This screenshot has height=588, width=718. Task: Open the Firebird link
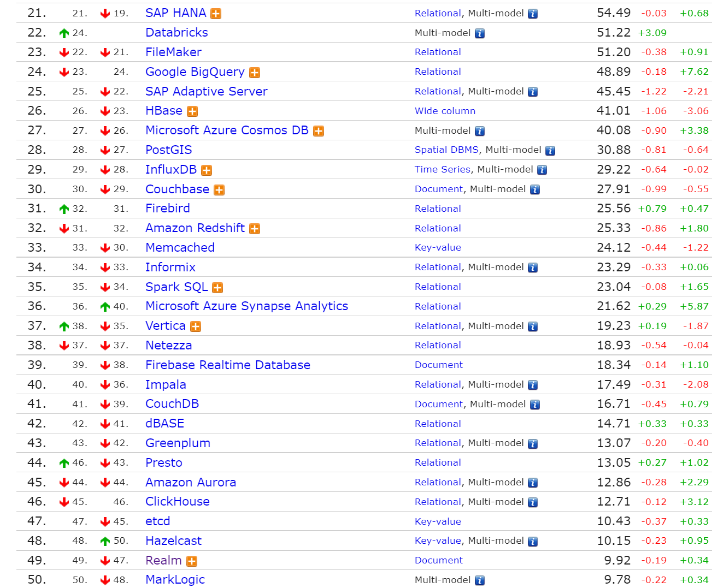(168, 209)
